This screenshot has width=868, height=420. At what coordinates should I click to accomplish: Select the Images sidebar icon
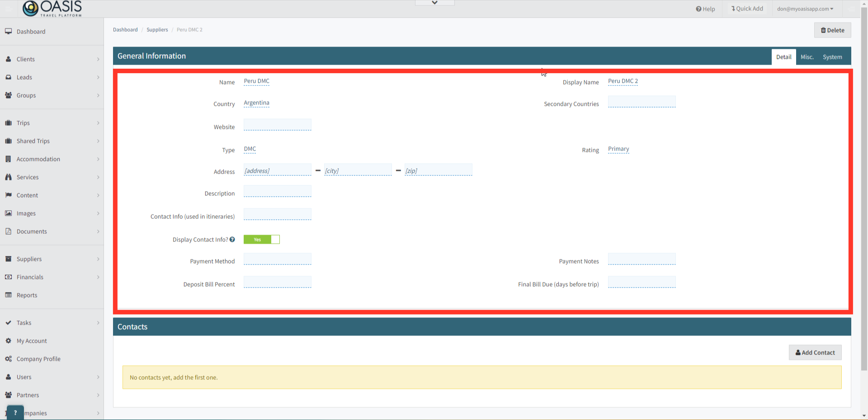click(x=9, y=213)
